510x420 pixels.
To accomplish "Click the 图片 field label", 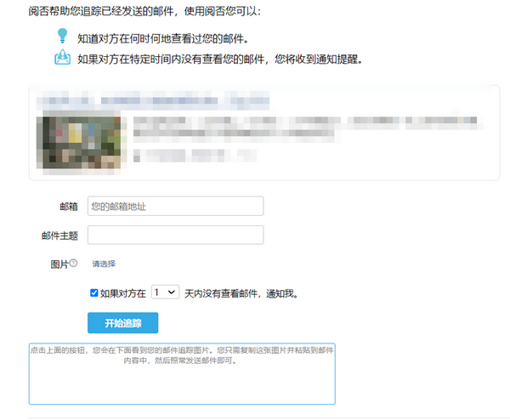I will [x=59, y=264].
